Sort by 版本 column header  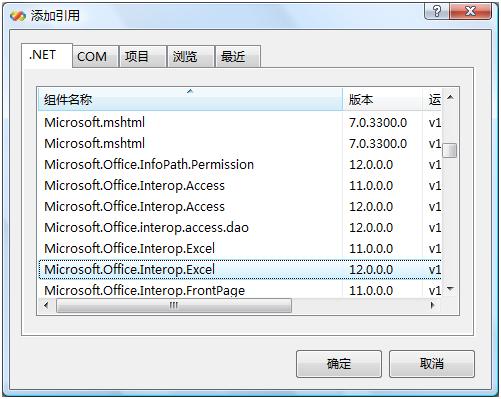click(x=382, y=99)
